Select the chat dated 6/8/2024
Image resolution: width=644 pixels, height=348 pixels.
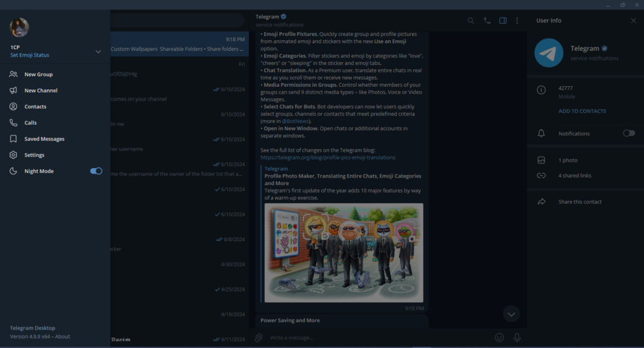179,244
